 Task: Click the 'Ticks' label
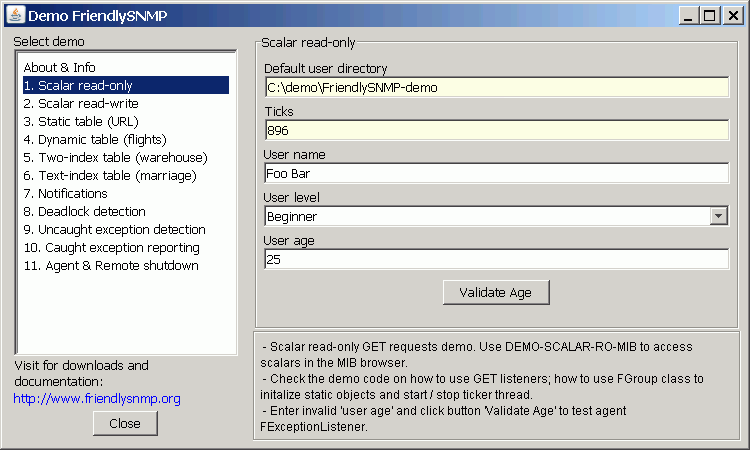pos(279,111)
